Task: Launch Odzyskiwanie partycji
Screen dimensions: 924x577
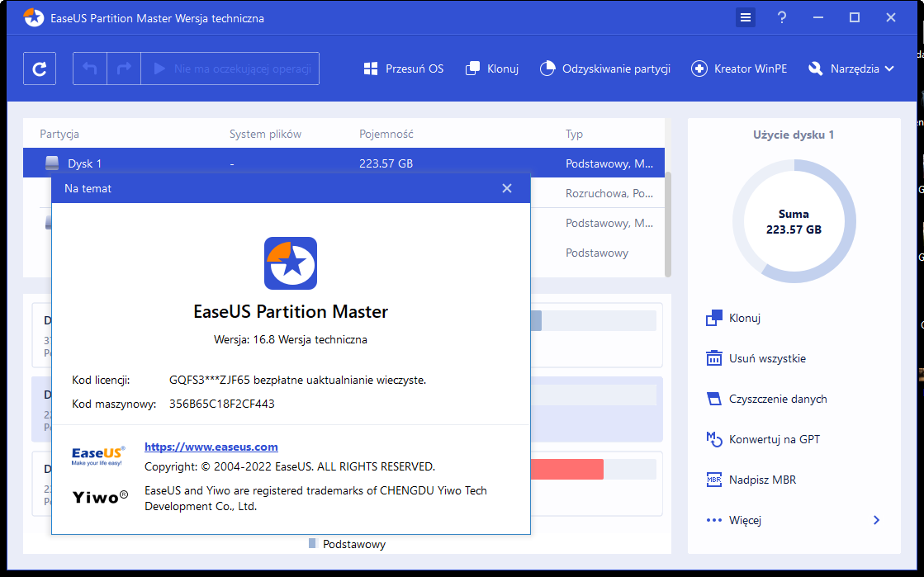Action: (605, 69)
